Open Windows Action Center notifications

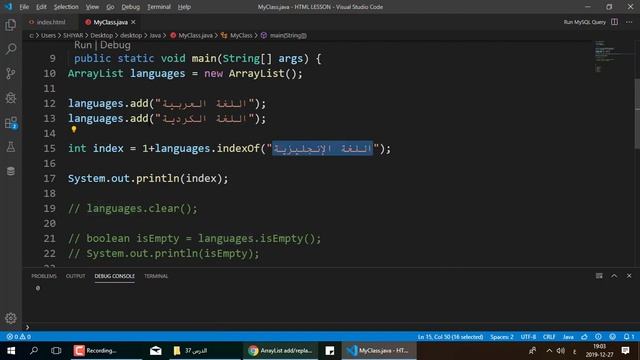[625, 351]
